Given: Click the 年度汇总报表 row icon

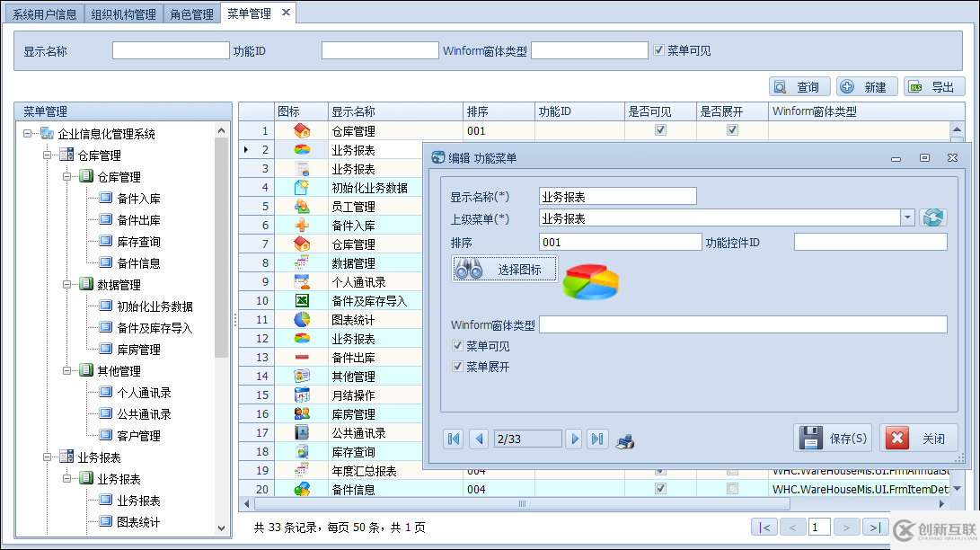Looking at the screenshot, I should tap(302, 470).
